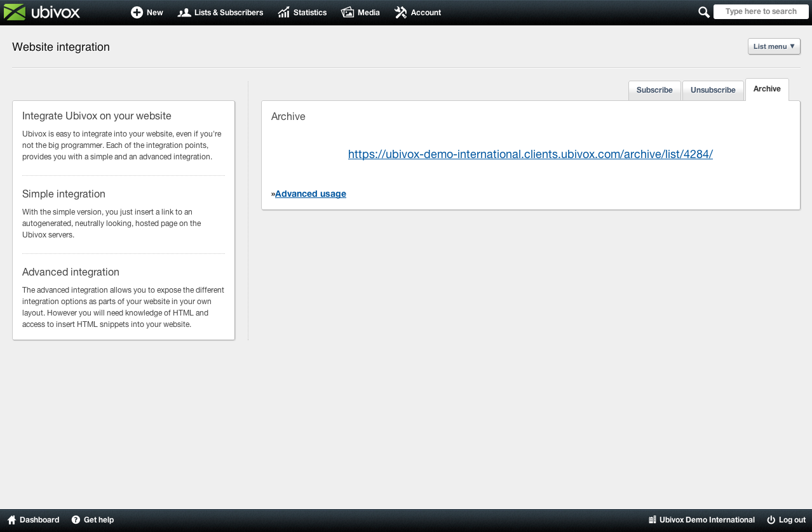The width and height of the screenshot is (812, 532).
Task: Click the bar chart Statistics icon
Action: [283, 12]
